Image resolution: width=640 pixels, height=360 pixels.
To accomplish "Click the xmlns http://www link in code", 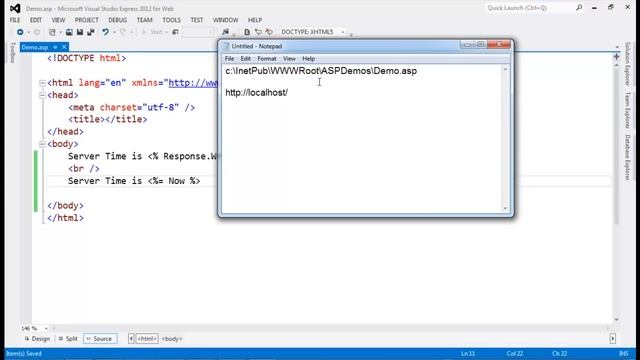I will pyautogui.click(x=193, y=83).
